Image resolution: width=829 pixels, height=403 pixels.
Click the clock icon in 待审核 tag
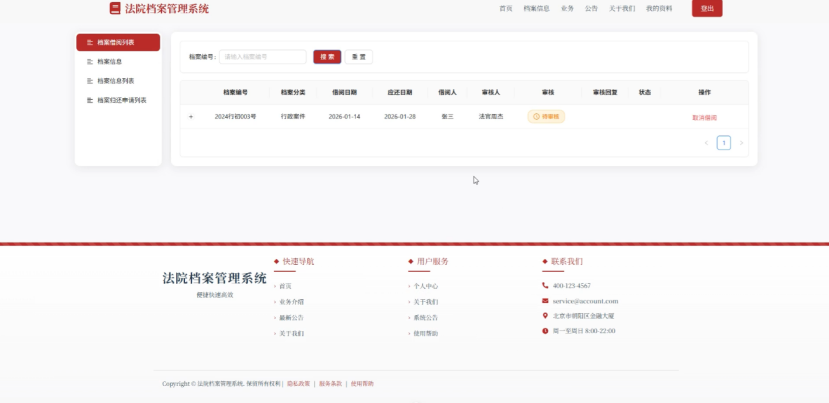pos(536,116)
